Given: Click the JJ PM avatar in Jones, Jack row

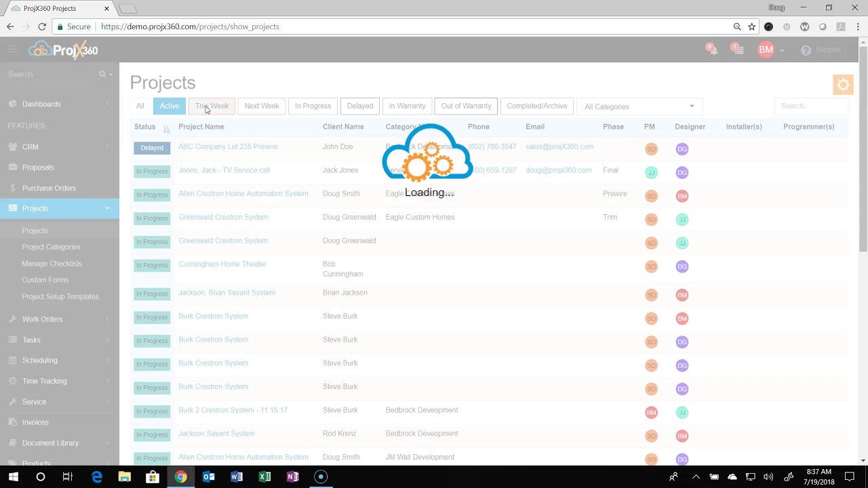Looking at the screenshot, I should [x=651, y=173].
